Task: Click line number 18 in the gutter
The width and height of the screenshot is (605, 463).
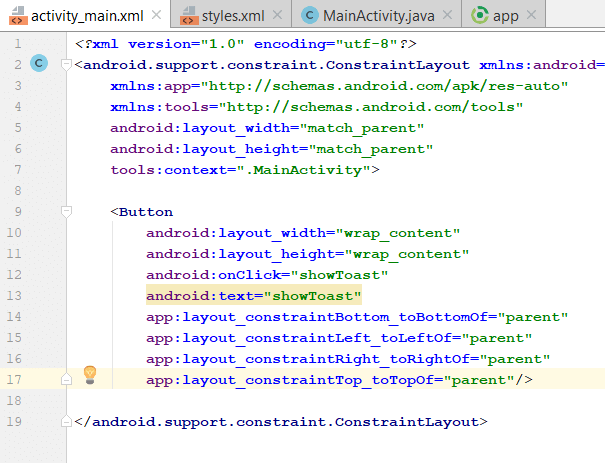Action: (14, 400)
